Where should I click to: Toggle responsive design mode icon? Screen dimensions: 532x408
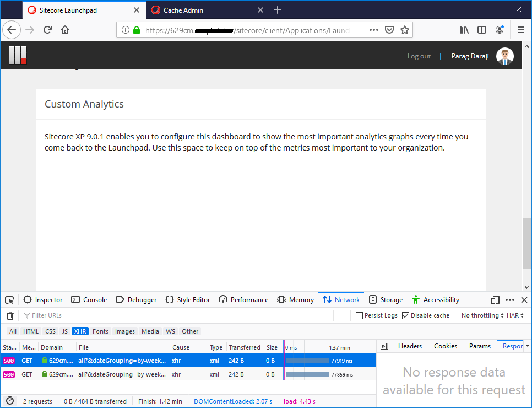click(495, 300)
